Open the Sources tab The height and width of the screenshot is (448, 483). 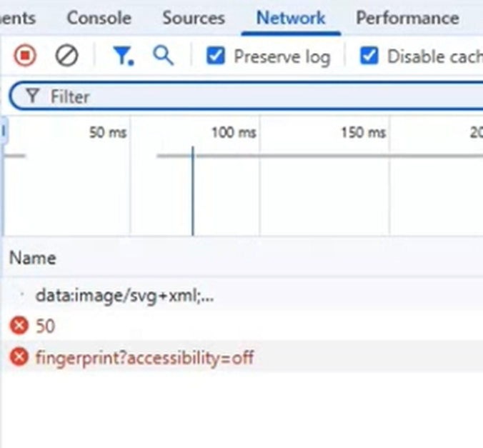click(x=193, y=18)
